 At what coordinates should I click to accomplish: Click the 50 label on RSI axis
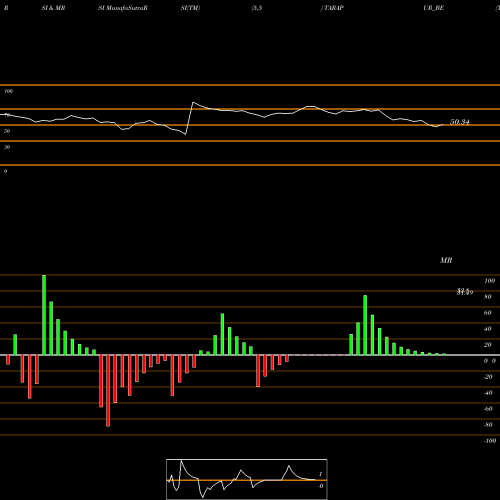tap(7, 131)
